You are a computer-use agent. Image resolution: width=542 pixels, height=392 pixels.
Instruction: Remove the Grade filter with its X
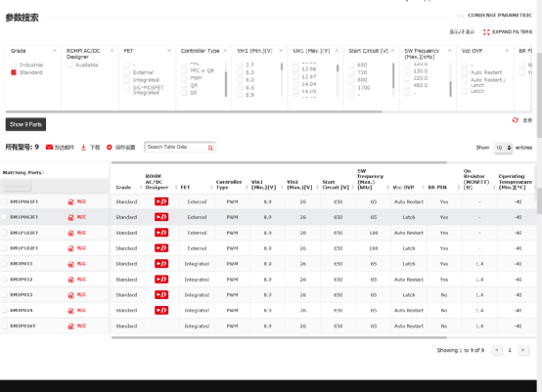[55, 51]
